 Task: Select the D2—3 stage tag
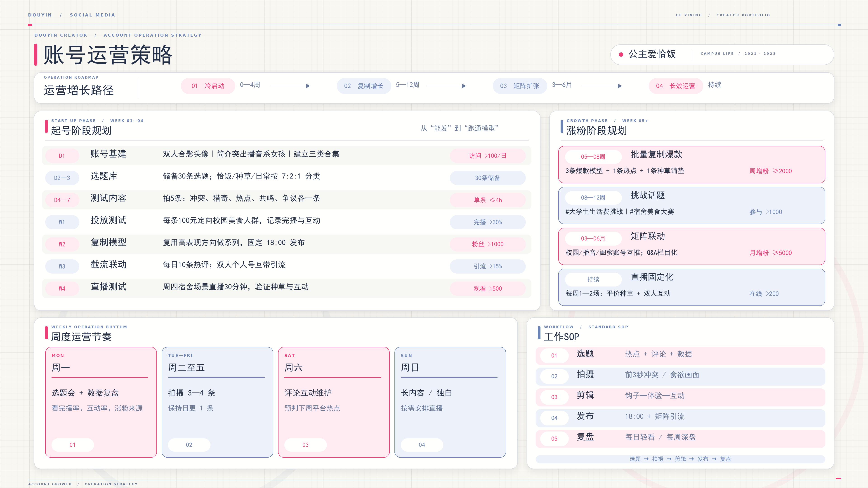click(62, 178)
